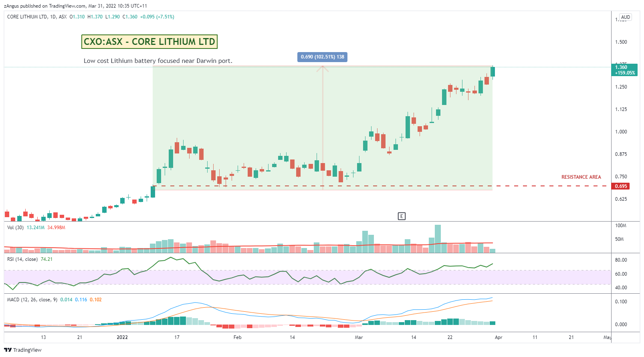Click the 0.100 MACD axis label
This screenshot has height=357, width=644.
(x=621, y=302)
